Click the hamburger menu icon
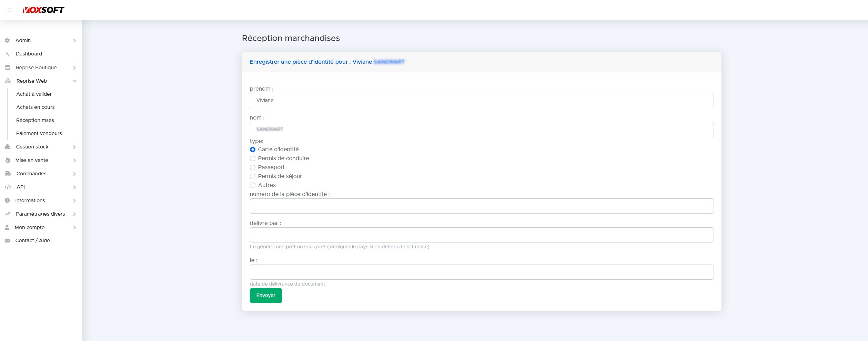Viewport: 868px width, 341px height. click(x=10, y=10)
